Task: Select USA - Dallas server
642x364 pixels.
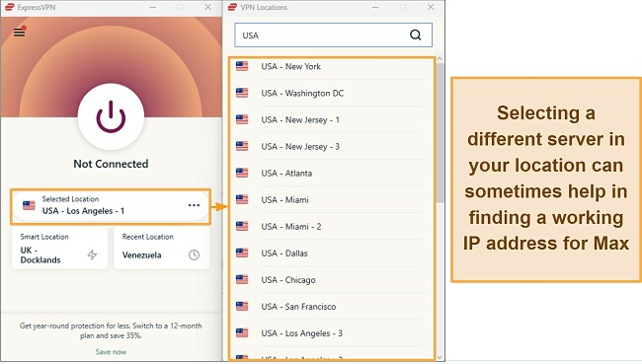Action: 331,254
